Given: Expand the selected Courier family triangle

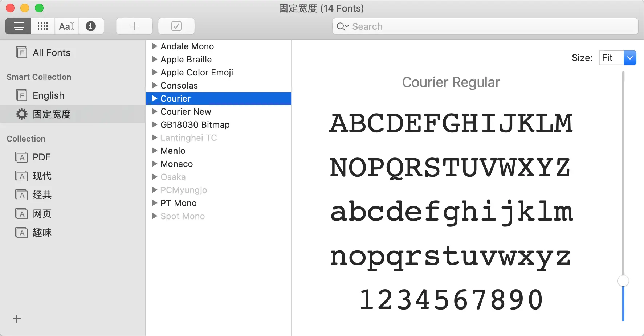Looking at the screenshot, I should click(x=155, y=98).
